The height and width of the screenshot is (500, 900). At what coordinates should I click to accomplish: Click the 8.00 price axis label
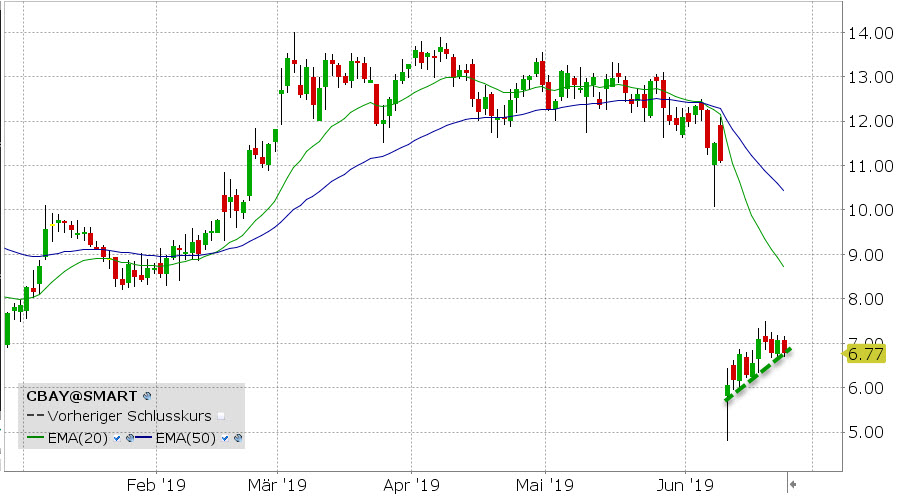click(x=866, y=299)
